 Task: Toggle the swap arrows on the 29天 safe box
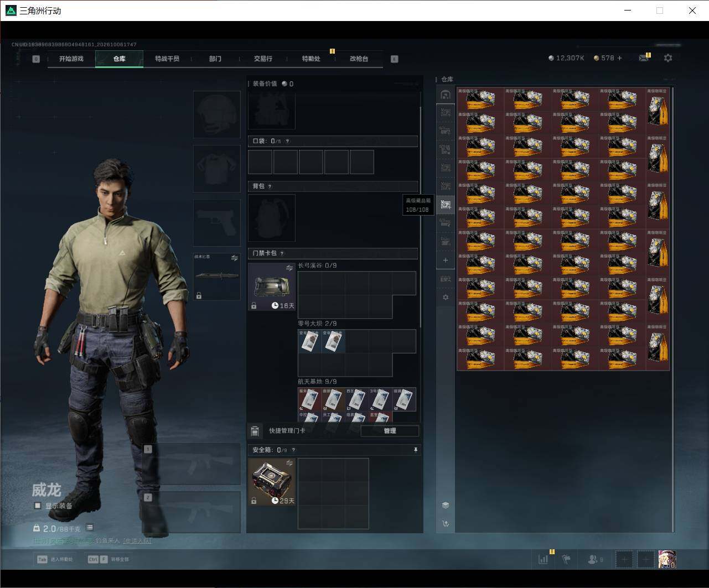point(289,464)
